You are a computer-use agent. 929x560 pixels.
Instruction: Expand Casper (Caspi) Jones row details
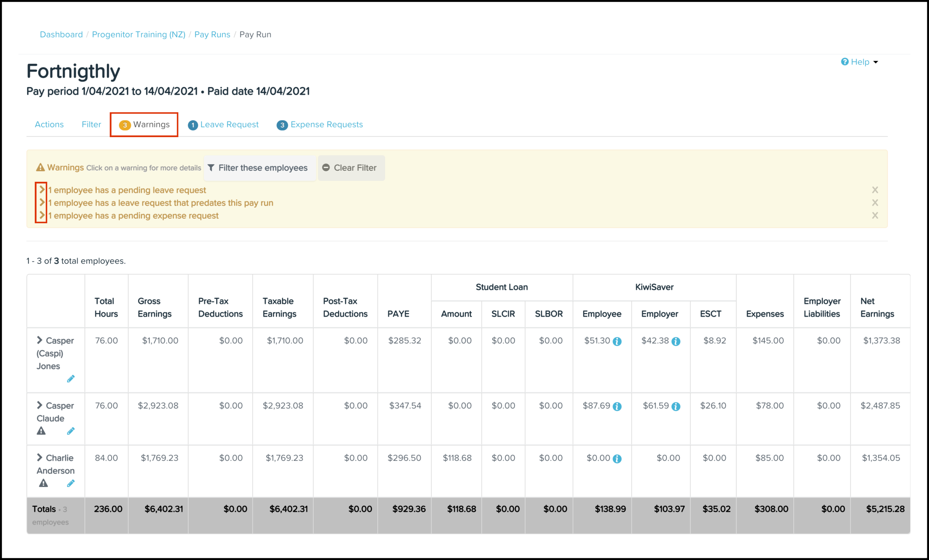point(40,340)
